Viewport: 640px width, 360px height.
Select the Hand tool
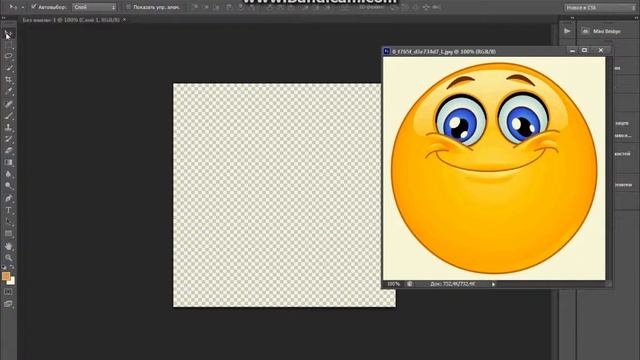coord(9,246)
